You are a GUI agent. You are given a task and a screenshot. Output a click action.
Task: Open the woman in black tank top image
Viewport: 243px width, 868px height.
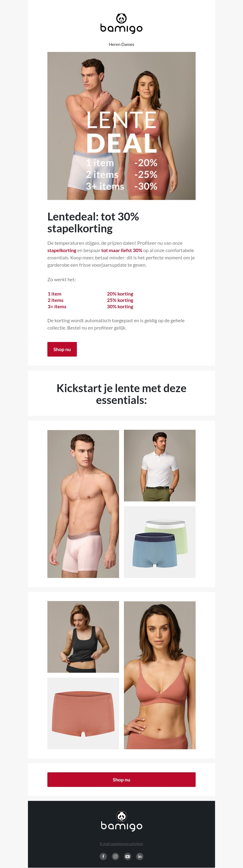click(x=83, y=637)
